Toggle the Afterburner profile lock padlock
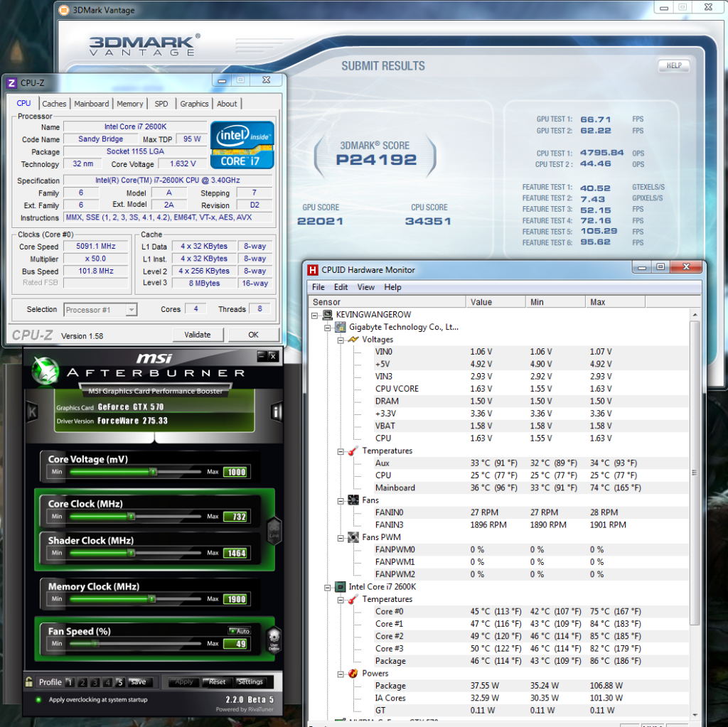This screenshot has width=728, height=727. tap(28, 682)
